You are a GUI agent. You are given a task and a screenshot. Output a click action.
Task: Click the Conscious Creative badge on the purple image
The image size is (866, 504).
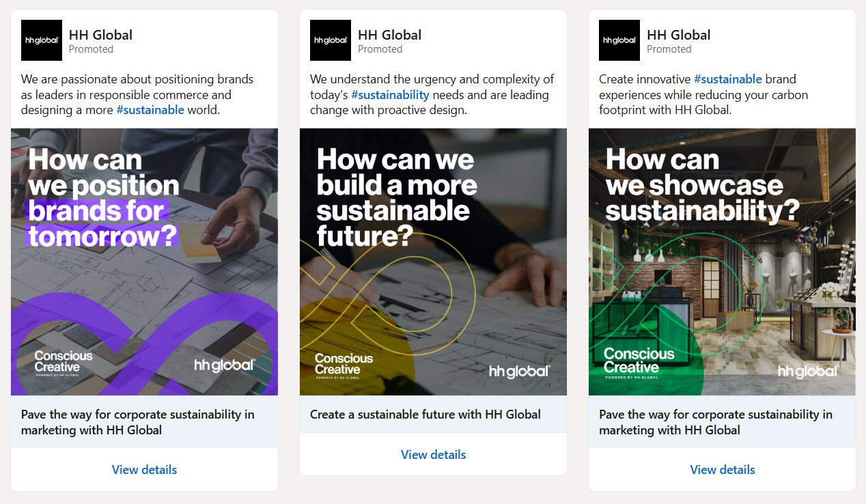pyautogui.click(x=63, y=361)
